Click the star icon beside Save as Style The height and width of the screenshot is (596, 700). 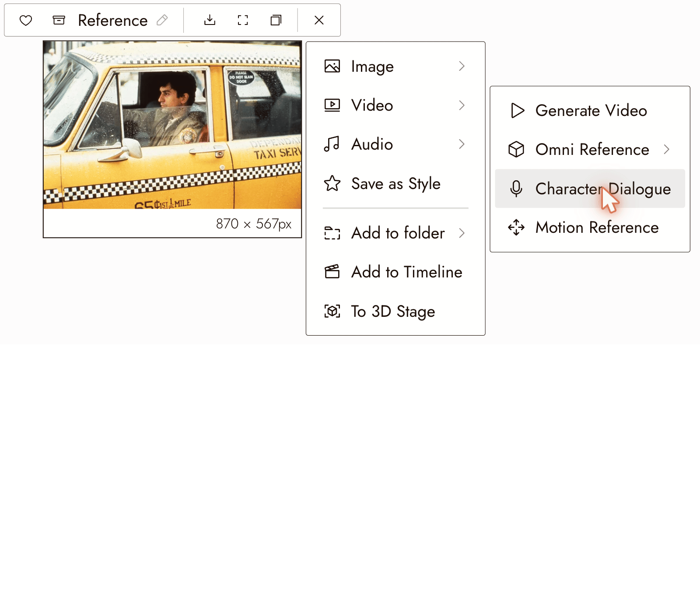pos(332,183)
